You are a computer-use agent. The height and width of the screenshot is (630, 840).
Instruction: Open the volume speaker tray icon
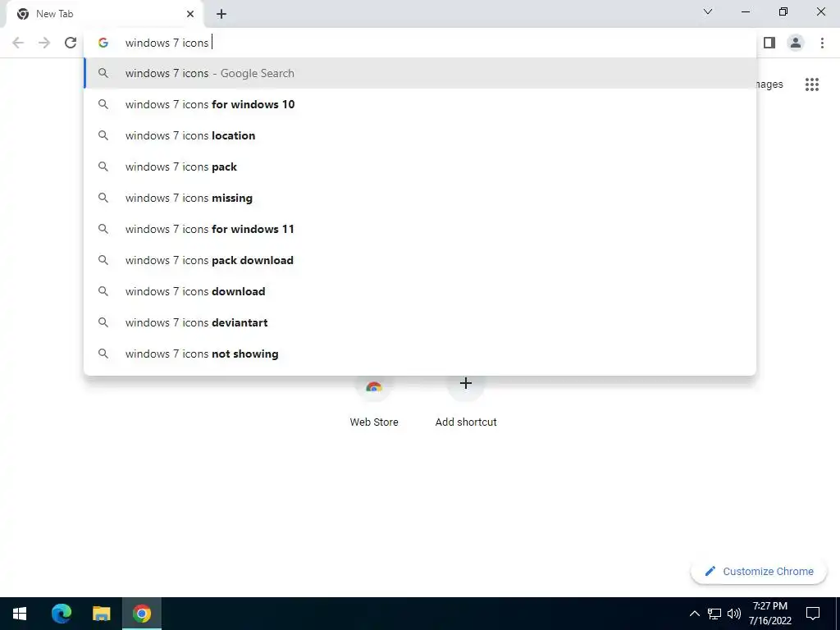(x=734, y=614)
